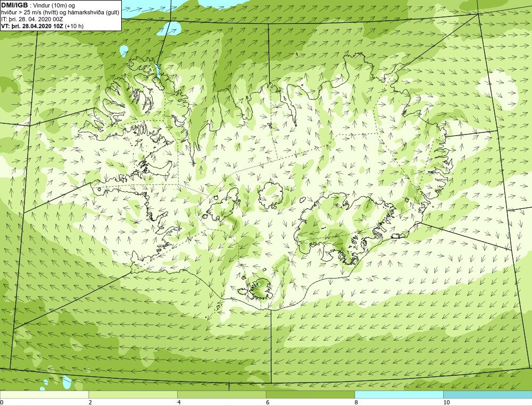This screenshot has width=532, height=406.
Task: Click the '4' label on the color scale
Action: pos(179,402)
